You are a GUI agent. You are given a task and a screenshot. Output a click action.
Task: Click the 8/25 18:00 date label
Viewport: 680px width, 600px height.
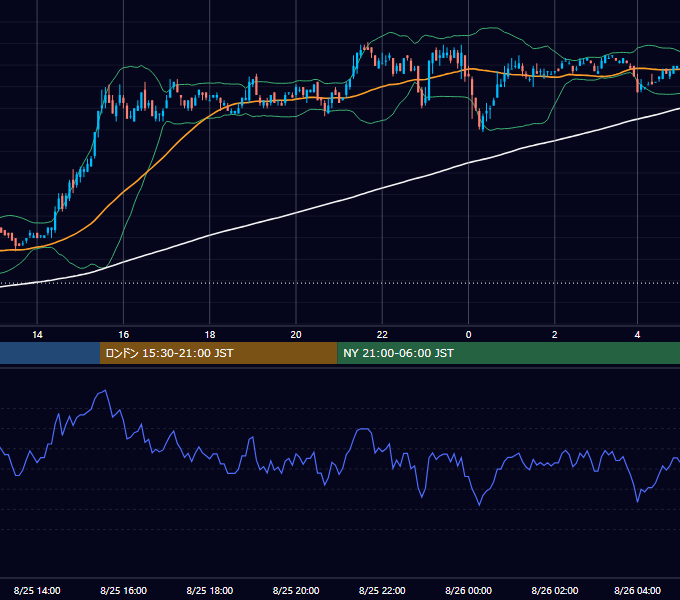210,590
